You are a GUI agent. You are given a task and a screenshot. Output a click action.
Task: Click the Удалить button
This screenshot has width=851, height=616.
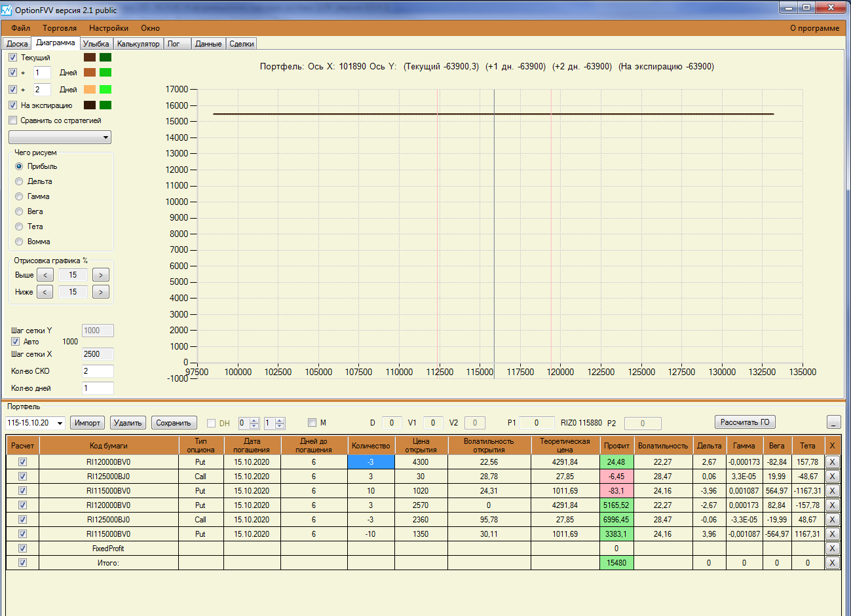128,423
